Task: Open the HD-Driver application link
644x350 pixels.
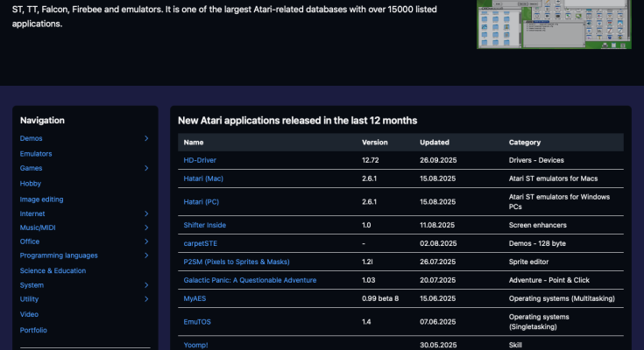Action: tap(200, 160)
